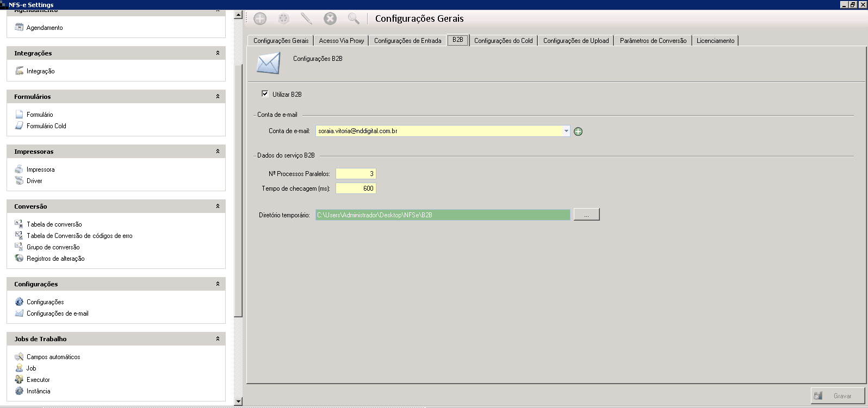Click the Gravar save button
The image size is (868, 408).
838,396
